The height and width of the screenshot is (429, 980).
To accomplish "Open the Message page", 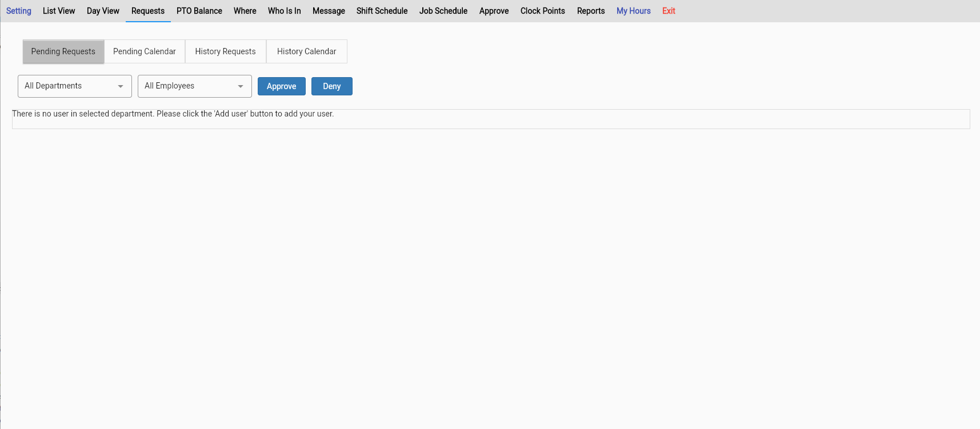I will pos(329,11).
